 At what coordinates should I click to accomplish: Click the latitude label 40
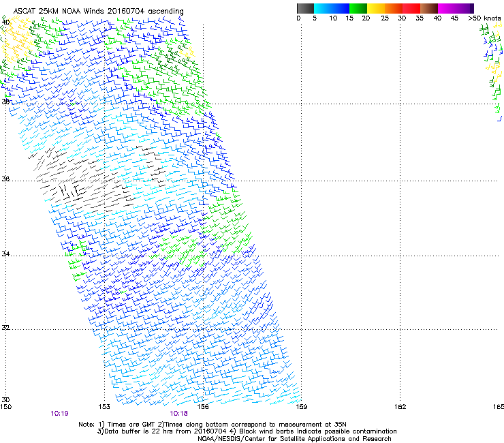(x=5, y=22)
